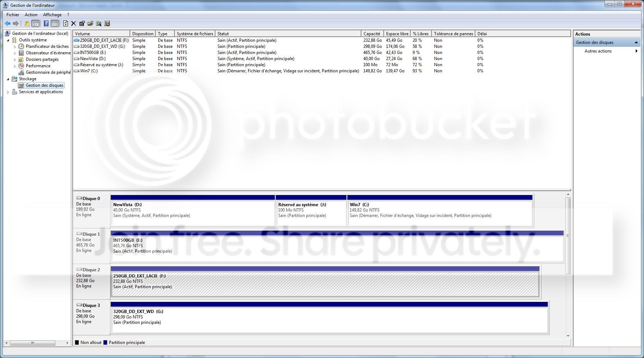Expand the Observateur d'événements node
This screenshot has width=644, height=358.
point(15,53)
